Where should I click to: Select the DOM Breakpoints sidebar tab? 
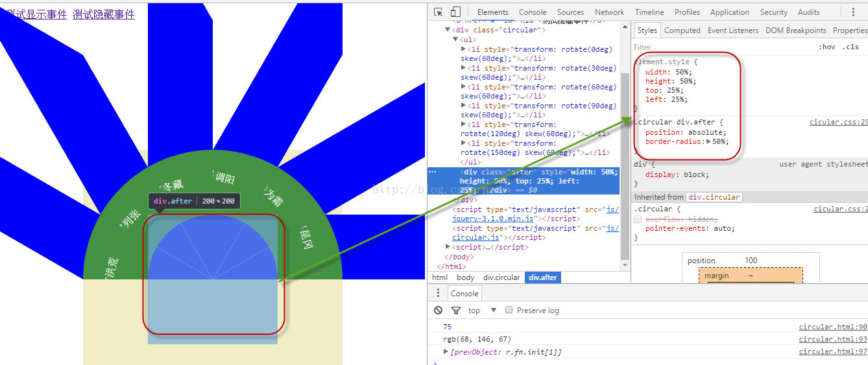point(796,30)
